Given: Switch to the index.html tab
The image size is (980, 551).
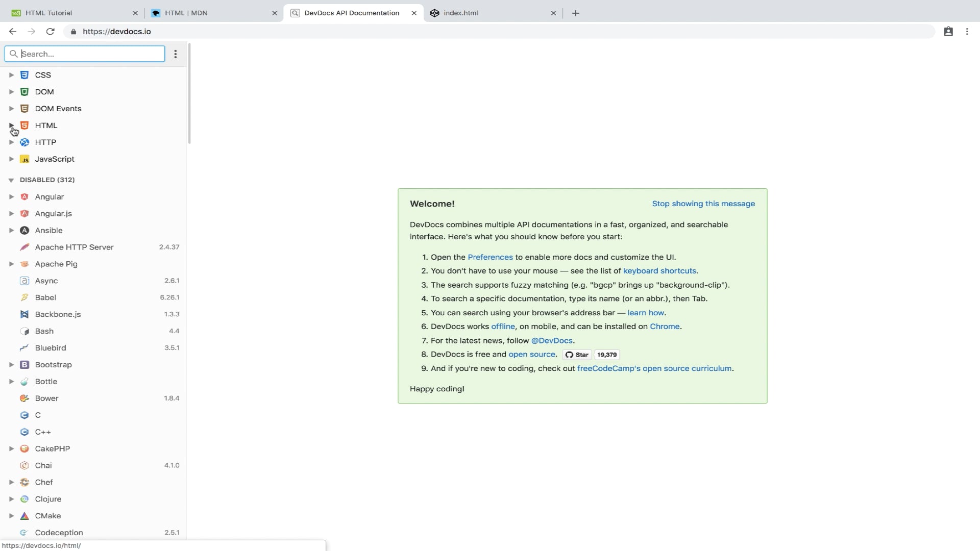Looking at the screenshot, I should (x=460, y=13).
